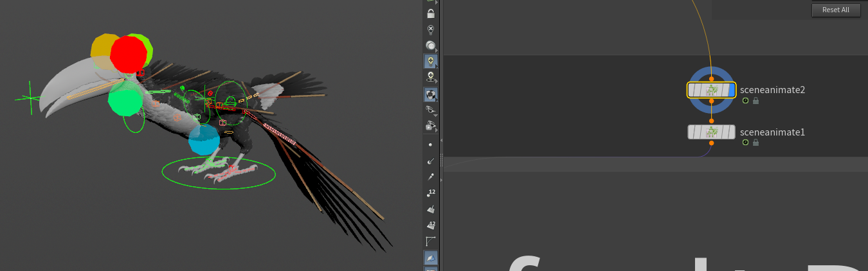Select the grey sphere headlight shading icon

pyautogui.click(x=431, y=46)
